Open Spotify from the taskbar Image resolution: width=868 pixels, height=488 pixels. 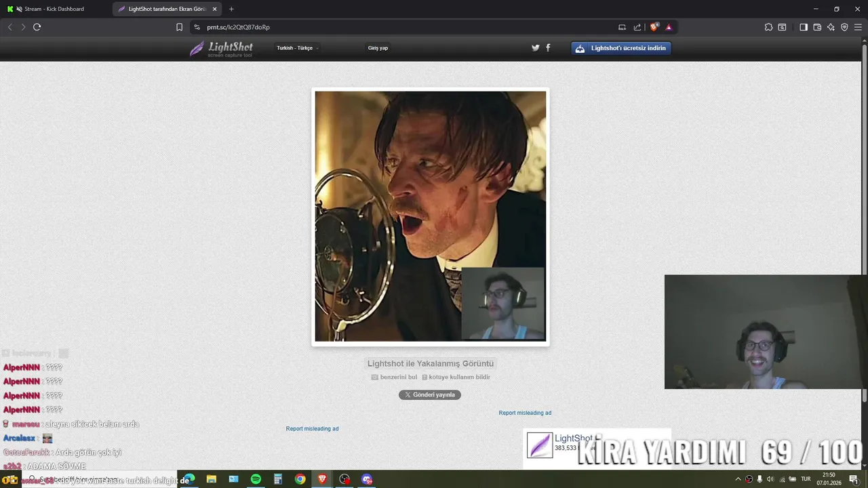[256, 479]
